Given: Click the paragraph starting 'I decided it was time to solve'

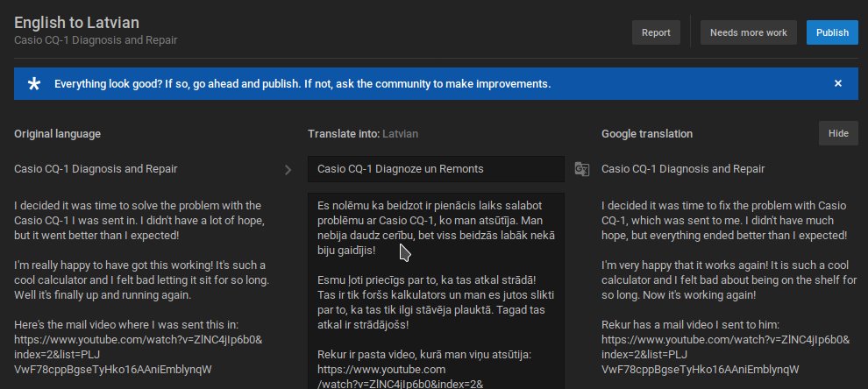Looking at the screenshot, I should click(139, 220).
